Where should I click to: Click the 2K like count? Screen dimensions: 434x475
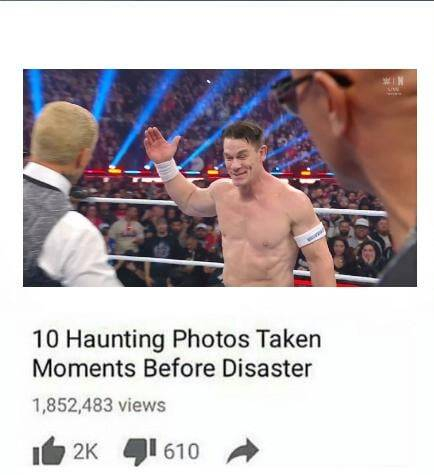[x=86, y=451]
